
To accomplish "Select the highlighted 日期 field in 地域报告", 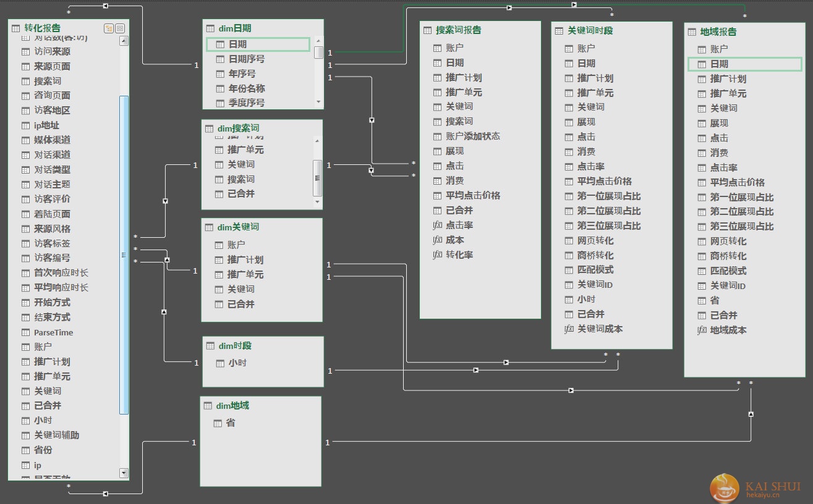I will pyautogui.click(x=744, y=64).
